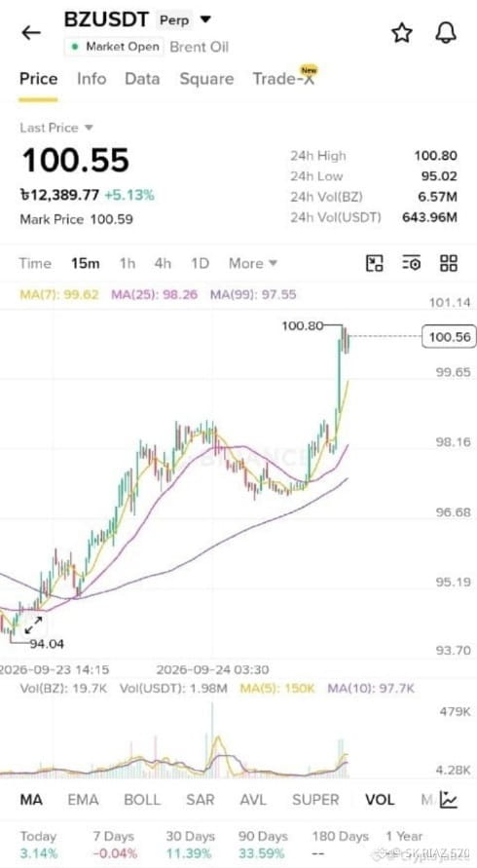
Task: Open the fullscreen chart icon
Action: (375, 263)
